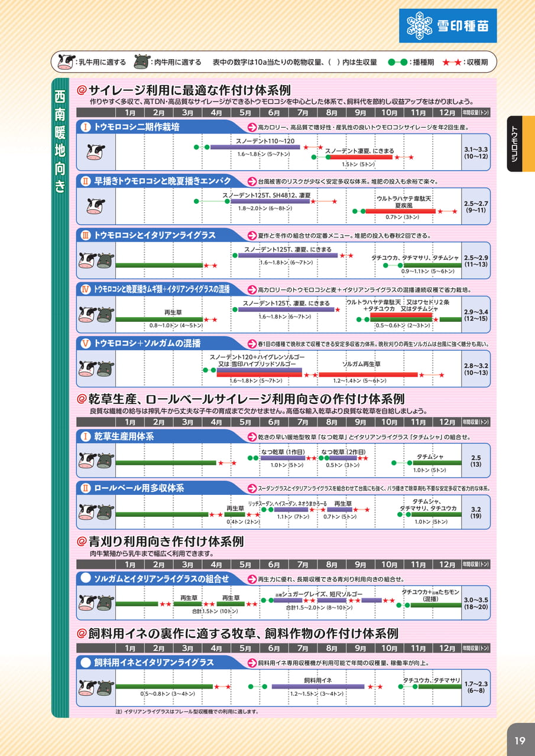Click the beef cattle icon in 飼料用イネとイタリアンライグラス row
Image resolution: width=535 pixels, height=756 pixels.
(x=105, y=687)
